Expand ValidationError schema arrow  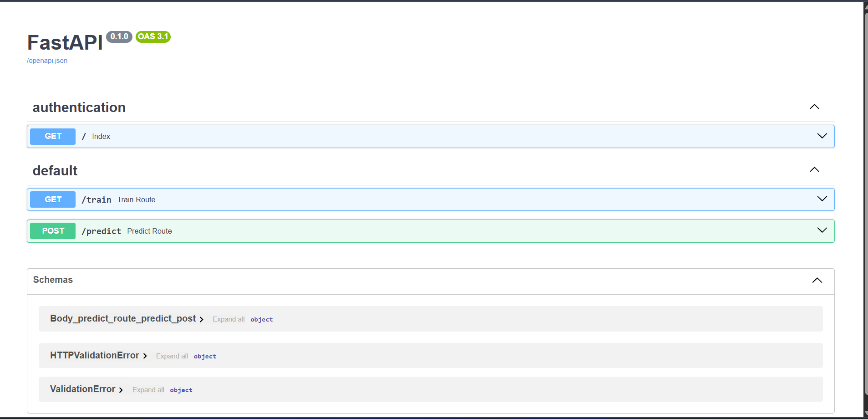[x=121, y=390]
